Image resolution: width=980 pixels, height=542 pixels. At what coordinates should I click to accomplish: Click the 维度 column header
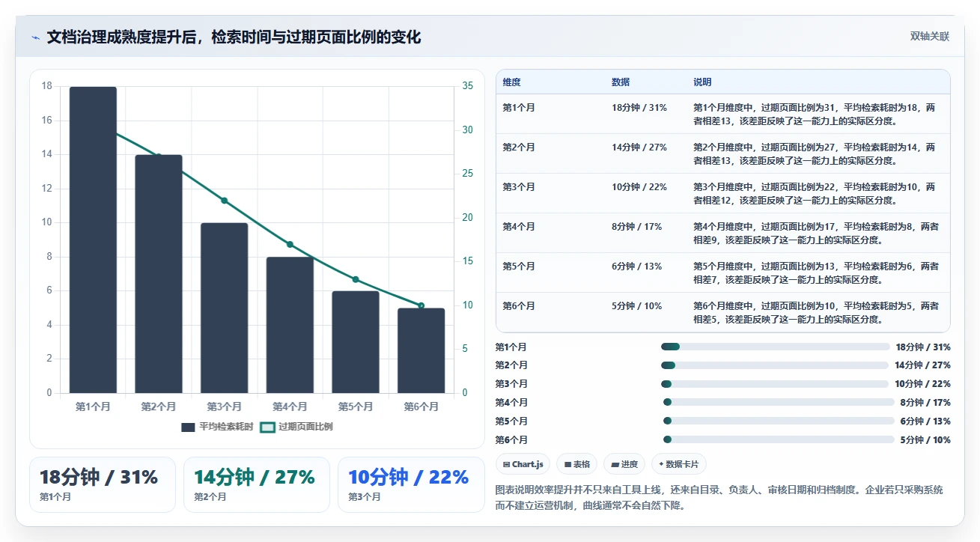(512, 82)
